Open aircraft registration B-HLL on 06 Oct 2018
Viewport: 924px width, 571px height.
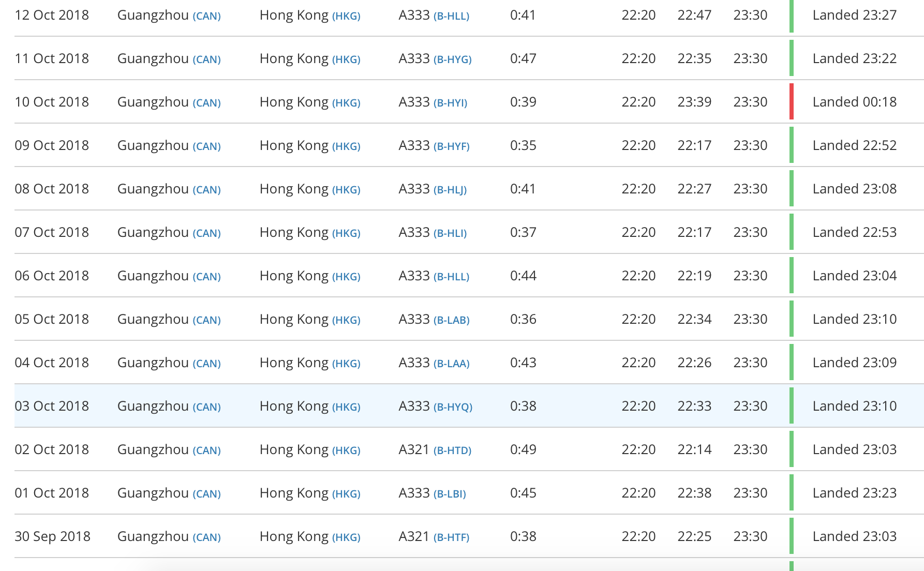pos(451,277)
